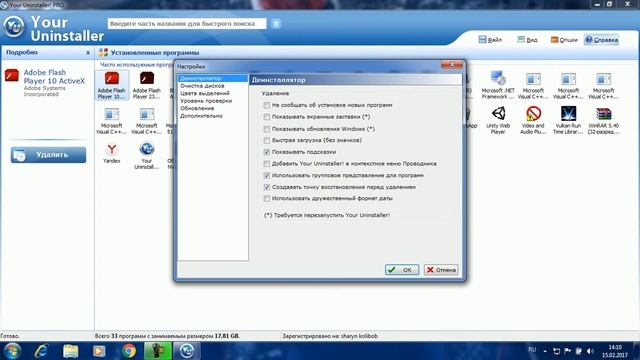Open media player icon in the taskbar
Viewport: 640px width, 360px height.
tap(99, 351)
